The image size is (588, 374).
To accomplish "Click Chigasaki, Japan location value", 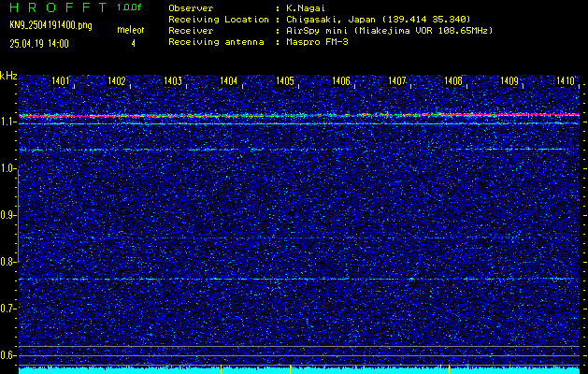I will (x=379, y=20).
